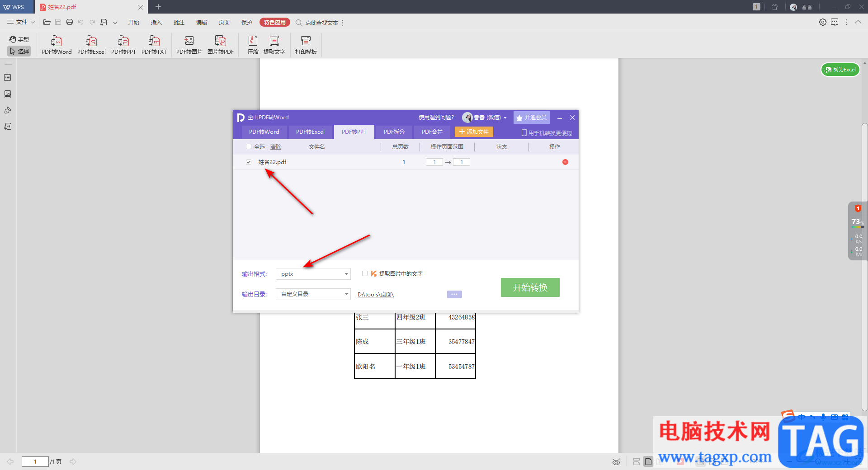Click the 开通会员 membership button
The image size is (868, 470).
click(532, 117)
